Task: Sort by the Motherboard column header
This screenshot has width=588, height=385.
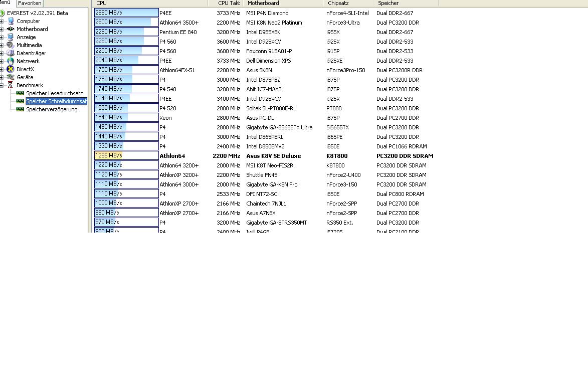Action: (283, 3)
